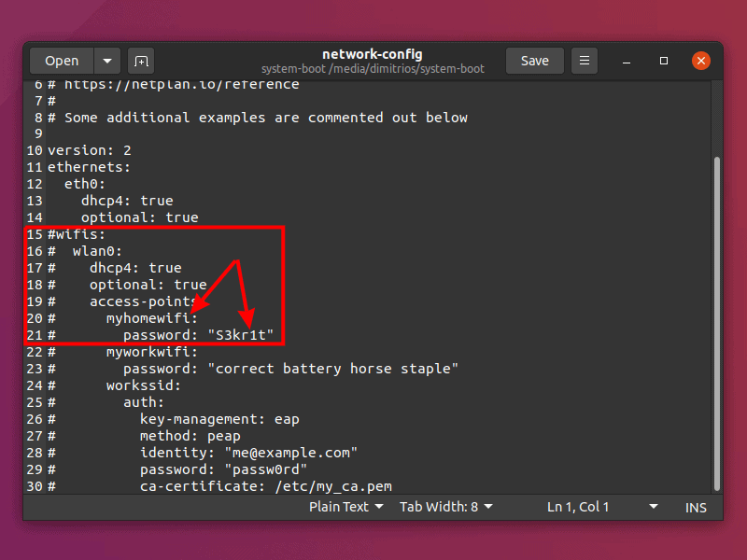Click the vertical scrollbar handle
The image size is (747, 560).
(716, 317)
